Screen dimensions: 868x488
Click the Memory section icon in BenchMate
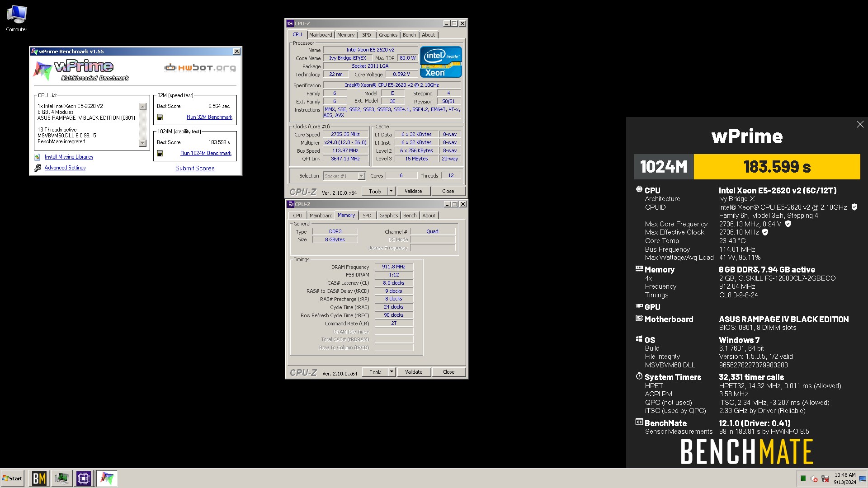[x=639, y=268]
